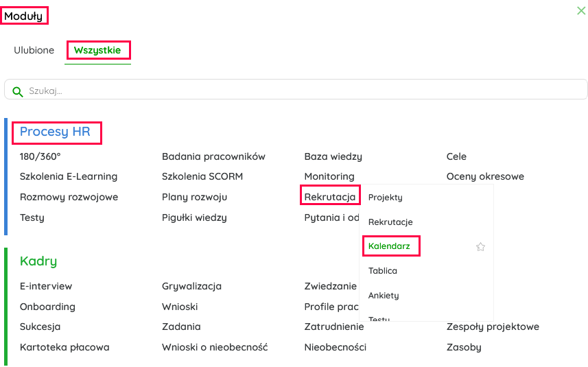Open the Oceny okresowe module
Screen dimensions: 588x367
485,176
